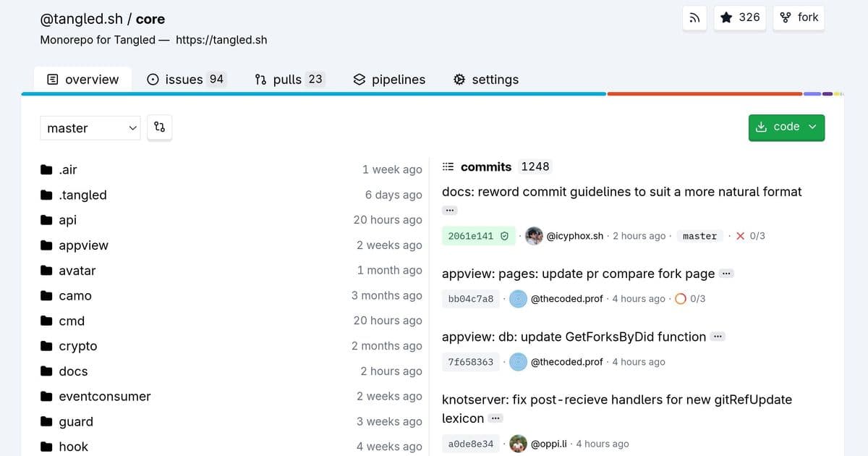Switch to the issues tab
Viewport: 868px width, 456px height.
pos(185,80)
